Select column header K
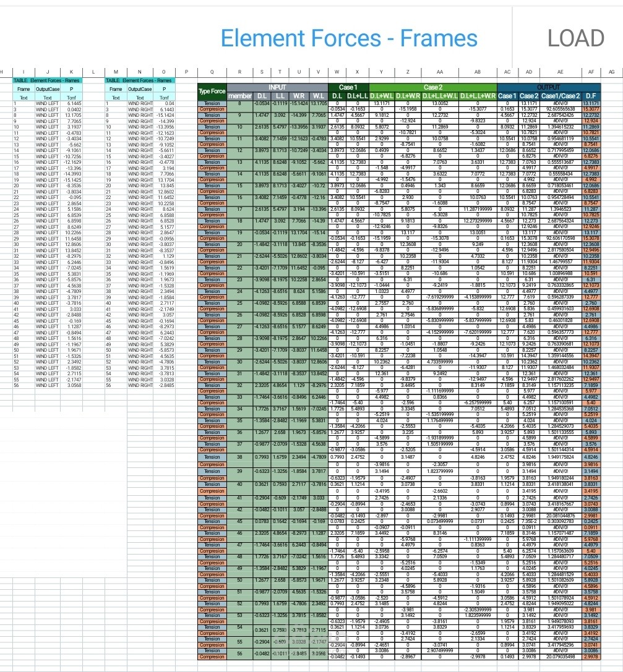Image resolution: width=623 pixels, height=672 pixels. click(71, 72)
